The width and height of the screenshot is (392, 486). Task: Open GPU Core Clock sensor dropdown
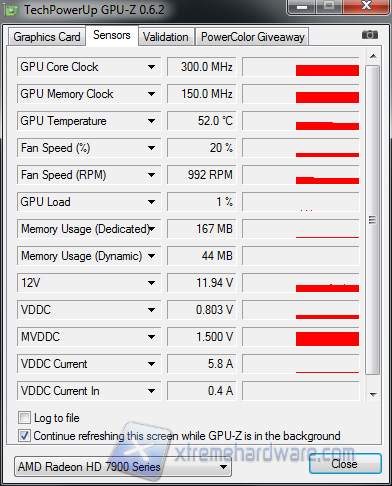pyautogui.click(x=151, y=67)
